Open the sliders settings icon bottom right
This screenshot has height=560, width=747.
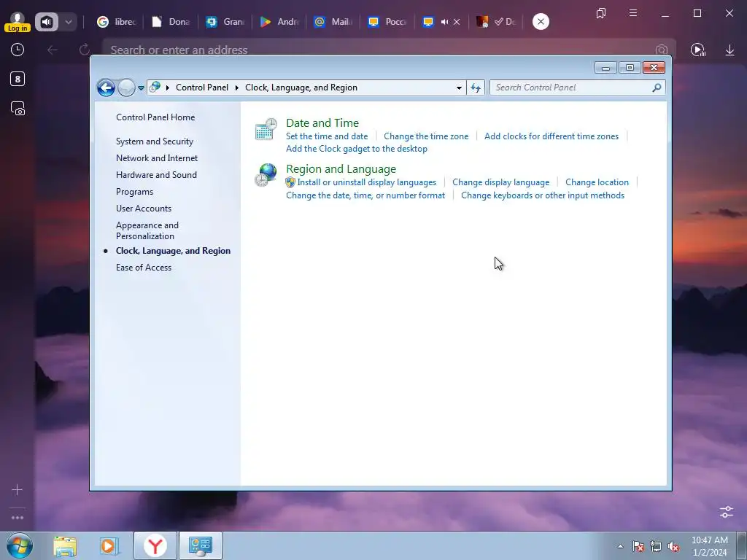pyautogui.click(x=727, y=512)
